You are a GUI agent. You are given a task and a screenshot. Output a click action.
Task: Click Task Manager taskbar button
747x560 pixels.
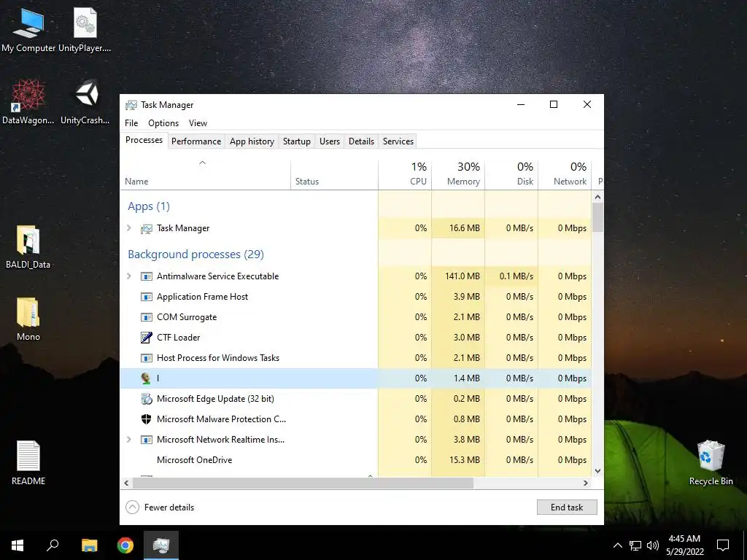coord(161,545)
